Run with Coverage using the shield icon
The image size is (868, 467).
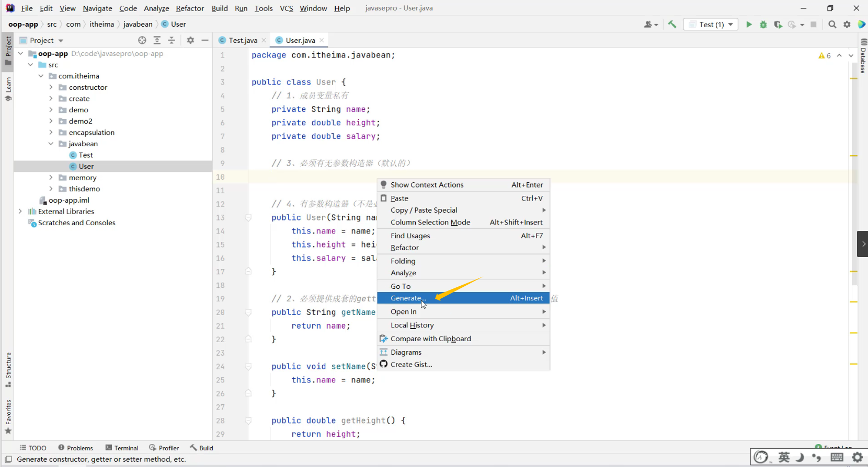[778, 25]
